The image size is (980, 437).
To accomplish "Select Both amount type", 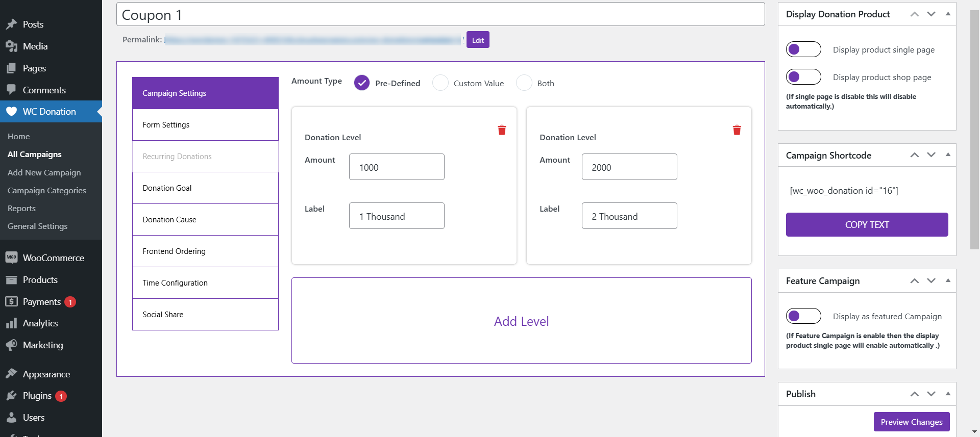I will coord(524,83).
